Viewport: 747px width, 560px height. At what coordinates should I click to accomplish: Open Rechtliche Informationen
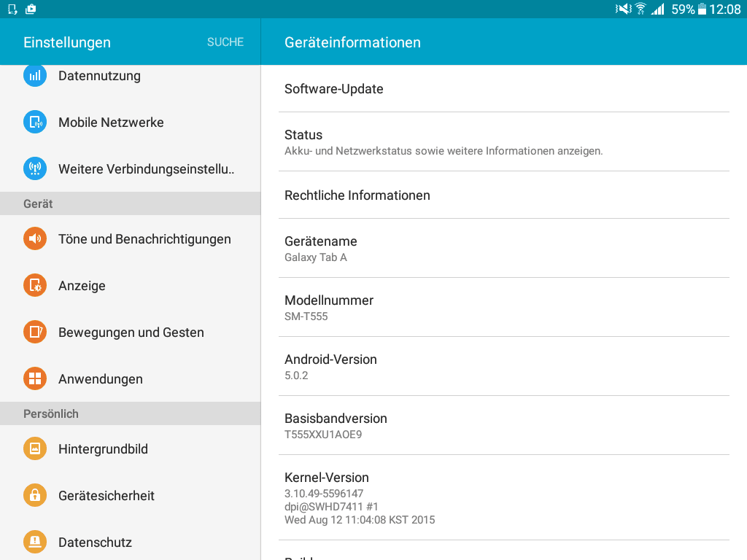click(x=504, y=195)
